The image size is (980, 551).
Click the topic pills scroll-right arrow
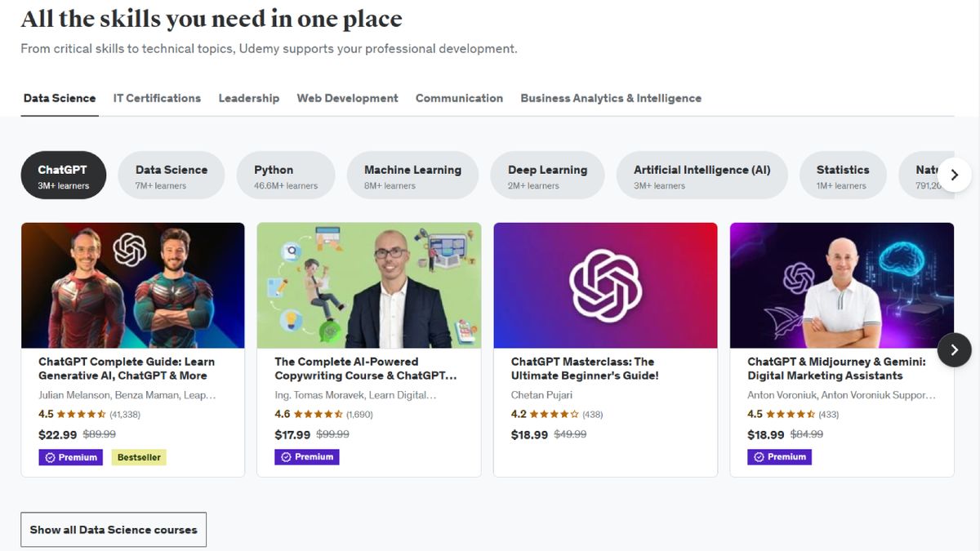click(x=954, y=175)
